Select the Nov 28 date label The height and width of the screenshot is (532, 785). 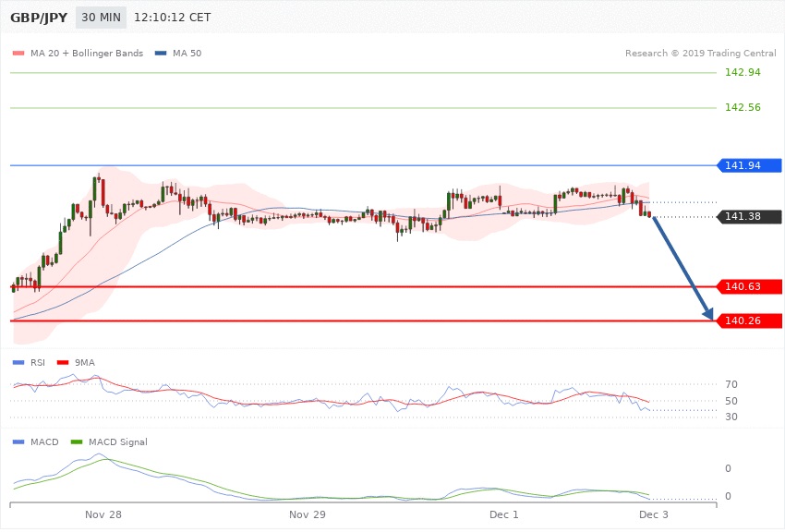point(103,513)
